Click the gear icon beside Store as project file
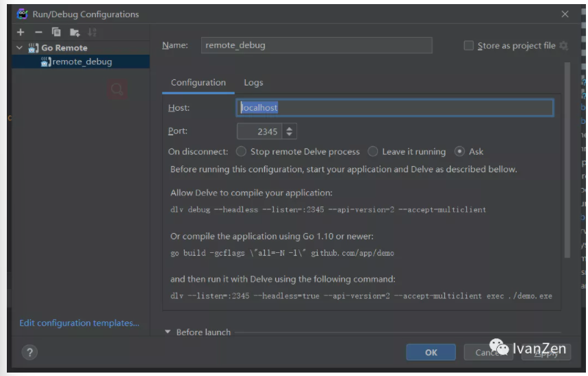Image resolution: width=588 pixels, height=376 pixels. click(564, 46)
